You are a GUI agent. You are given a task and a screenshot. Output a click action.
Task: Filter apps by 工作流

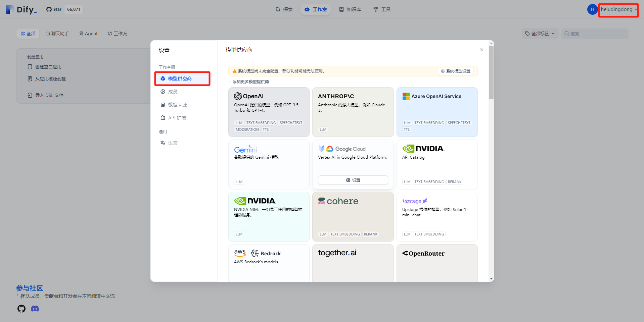[118, 34]
